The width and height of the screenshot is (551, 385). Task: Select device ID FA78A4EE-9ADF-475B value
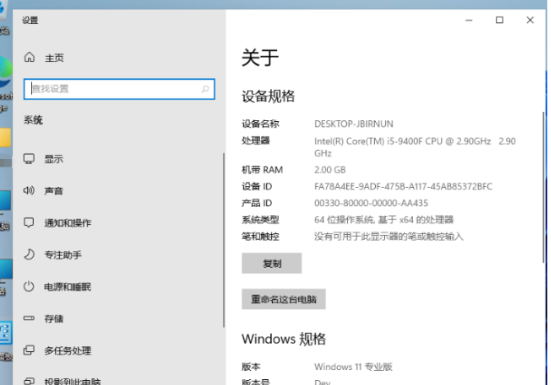click(403, 187)
